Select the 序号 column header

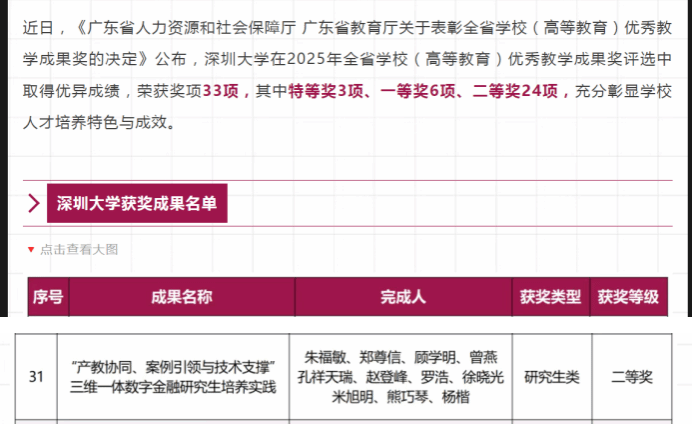(48, 297)
